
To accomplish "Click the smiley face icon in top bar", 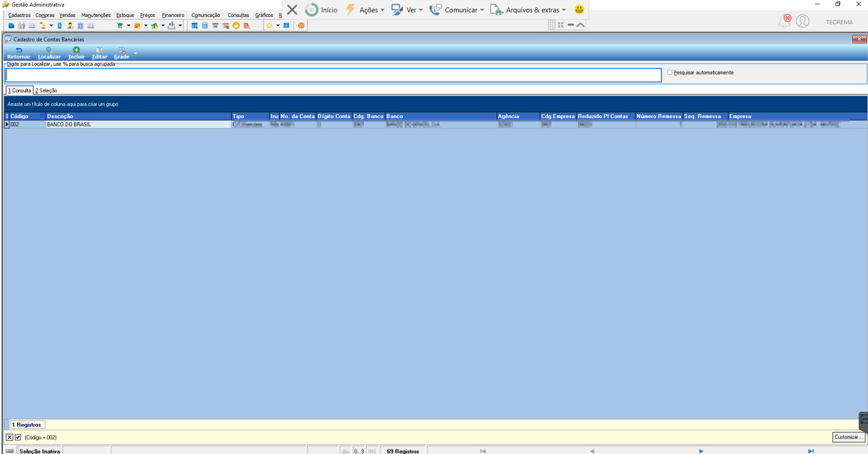I will [x=579, y=10].
